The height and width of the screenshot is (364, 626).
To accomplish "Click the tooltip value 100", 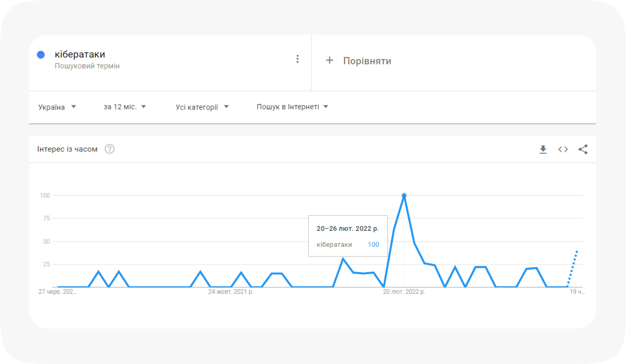I will [x=373, y=245].
